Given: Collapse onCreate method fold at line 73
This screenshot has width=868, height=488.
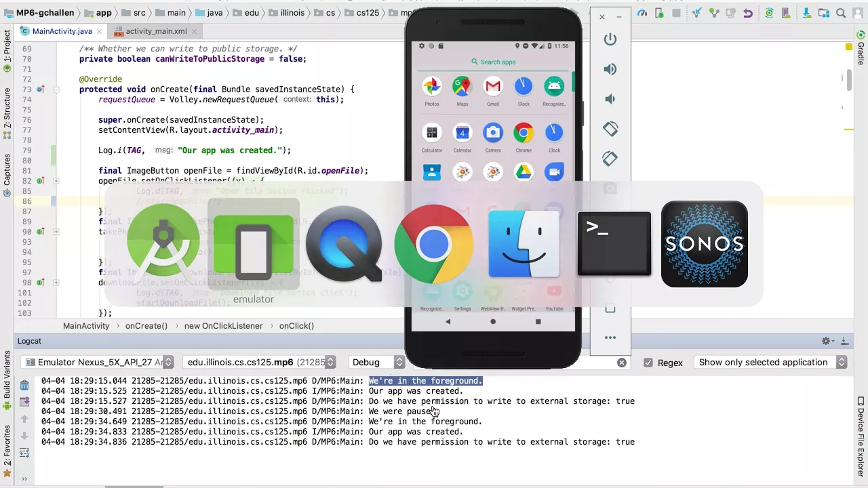Looking at the screenshot, I should (56, 89).
